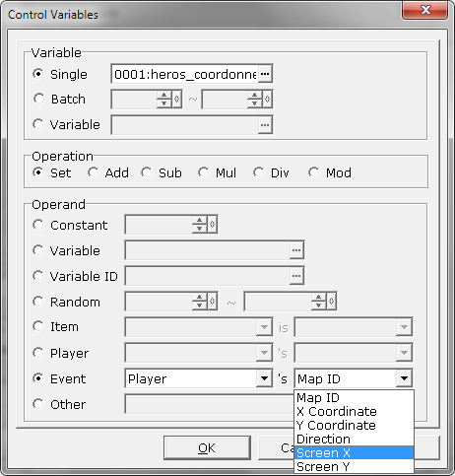Choose the Variable operand radio button
The image size is (455, 476).
pos(38,250)
